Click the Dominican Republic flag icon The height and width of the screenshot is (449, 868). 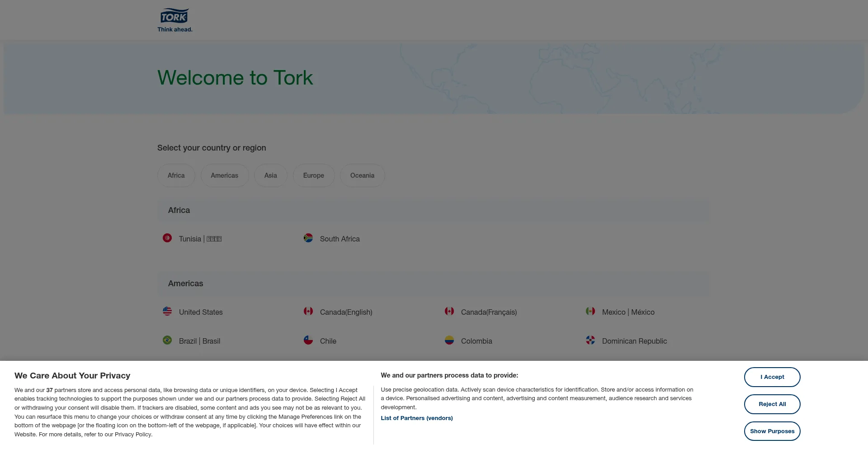click(x=590, y=340)
